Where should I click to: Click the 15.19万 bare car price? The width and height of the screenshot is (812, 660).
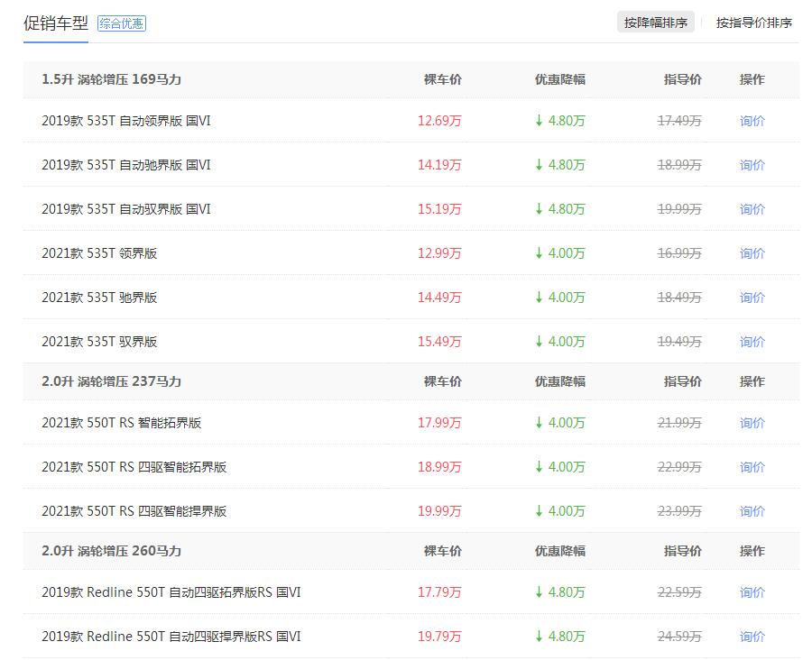[439, 209]
